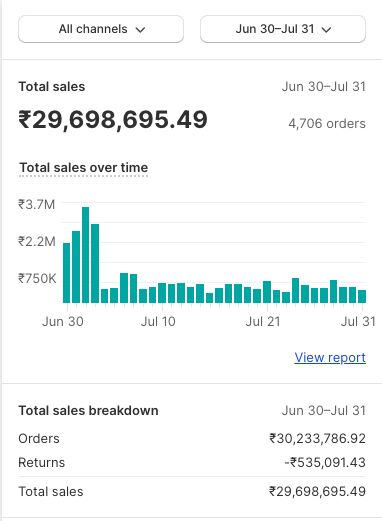Open the View report link
The width and height of the screenshot is (382, 521).
click(330, 357)
